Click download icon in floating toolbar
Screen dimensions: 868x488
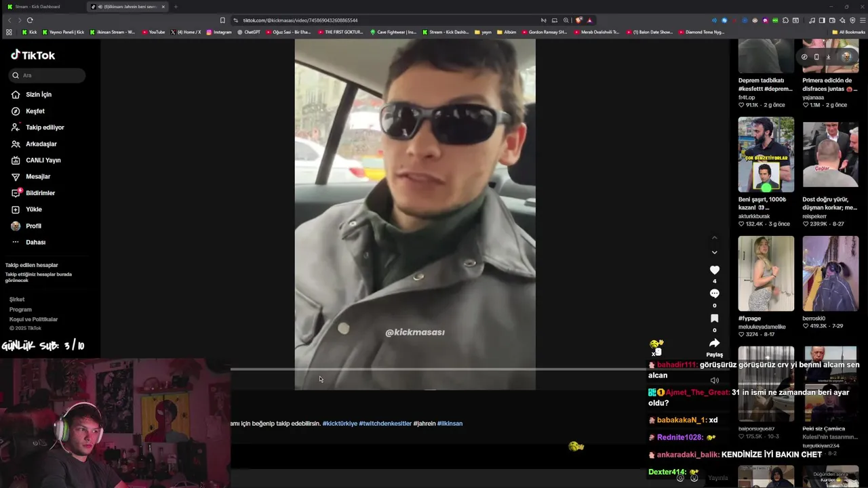(x=828, y=57)
